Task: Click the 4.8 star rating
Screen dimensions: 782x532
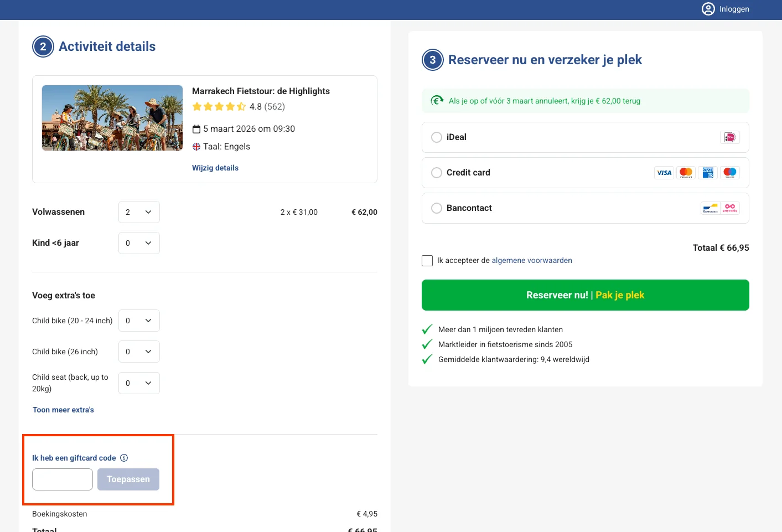Action: coord(256,106)
